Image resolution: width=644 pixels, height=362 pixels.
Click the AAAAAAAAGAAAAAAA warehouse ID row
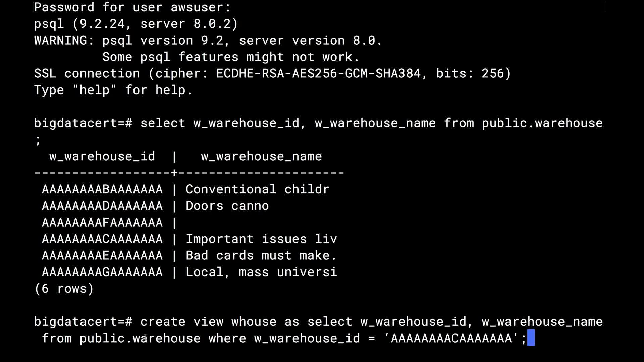coord(102,272)
